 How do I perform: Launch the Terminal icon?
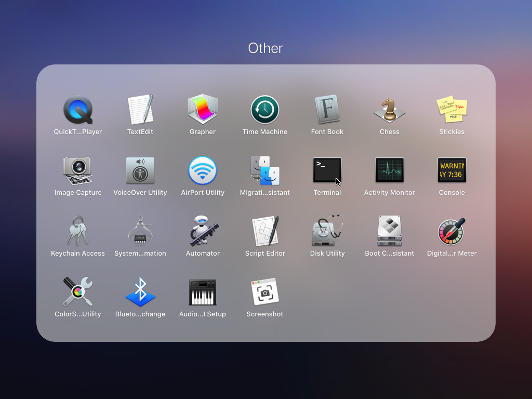327,170
